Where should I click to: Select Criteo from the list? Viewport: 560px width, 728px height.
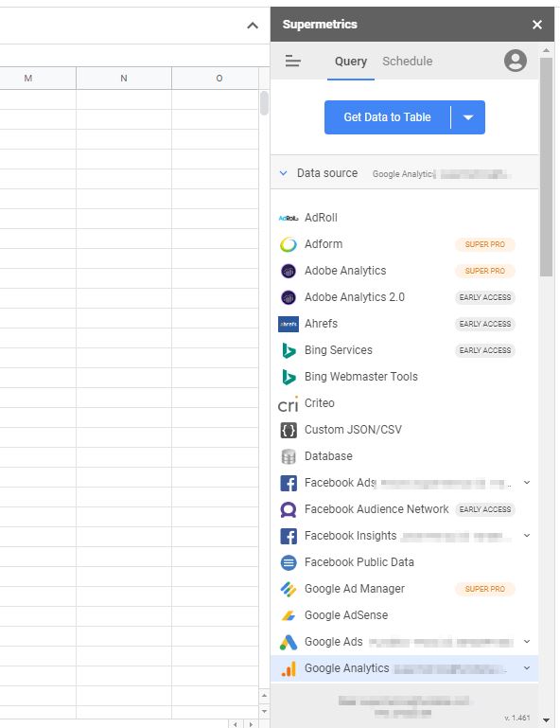pos(404,403)
